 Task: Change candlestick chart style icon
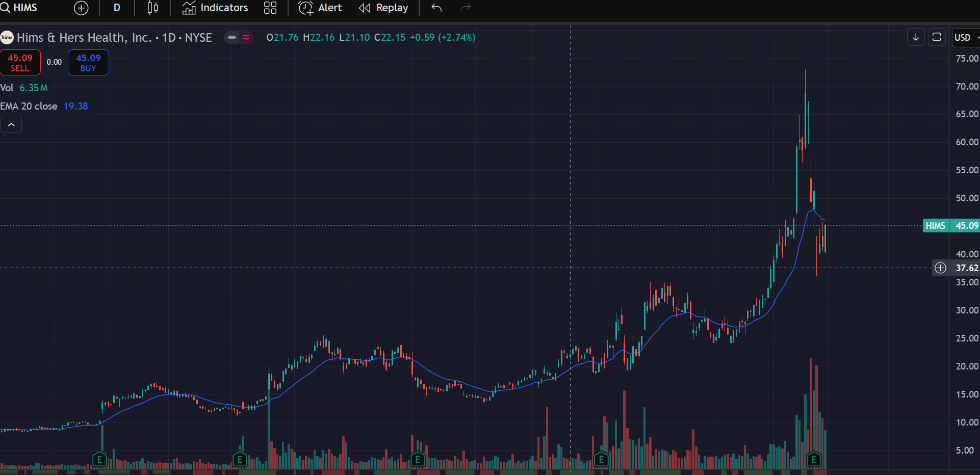pyautogui.click(x=152, y=8)
